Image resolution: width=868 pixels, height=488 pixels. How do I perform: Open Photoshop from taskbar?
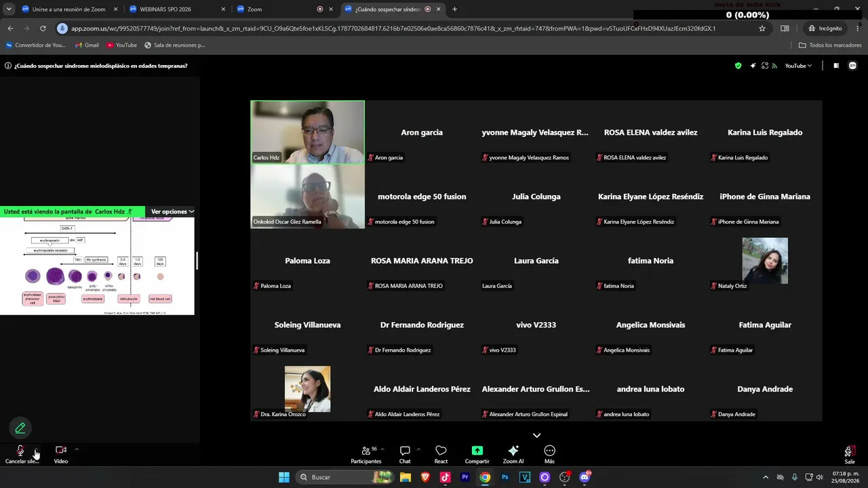[505, 477]
